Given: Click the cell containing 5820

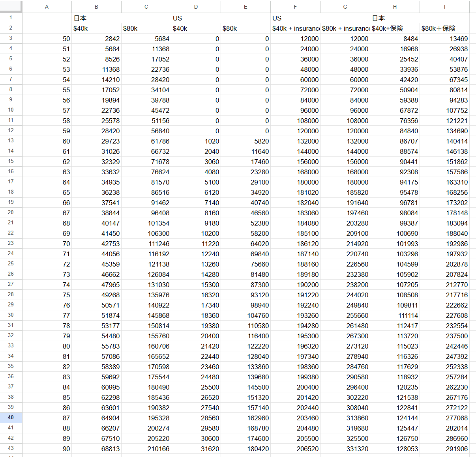Looking at the screenshot, I should (x=245, y=141).
